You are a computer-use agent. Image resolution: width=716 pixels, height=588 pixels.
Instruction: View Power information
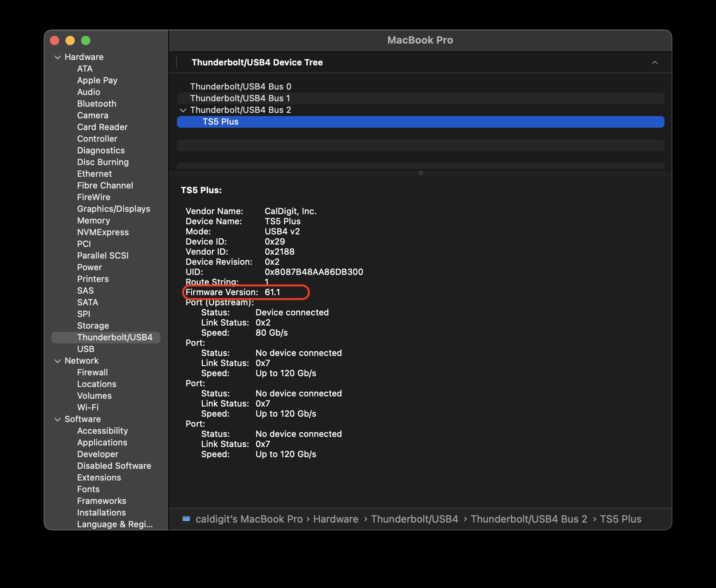pyautogui.click(x=89, y=267)
